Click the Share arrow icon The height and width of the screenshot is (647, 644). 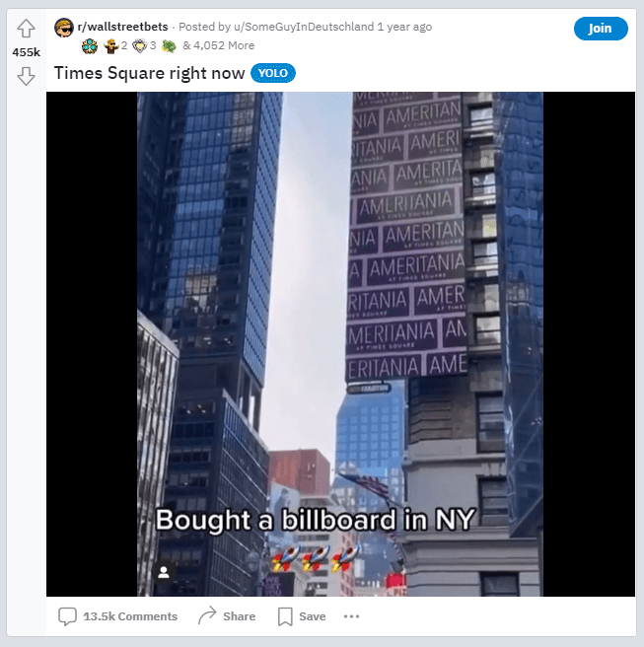207,615
